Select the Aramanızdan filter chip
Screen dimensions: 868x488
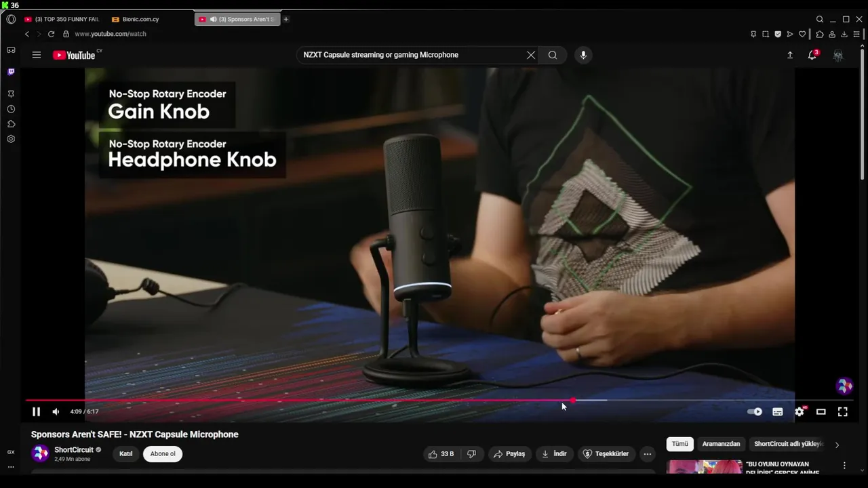721,444
